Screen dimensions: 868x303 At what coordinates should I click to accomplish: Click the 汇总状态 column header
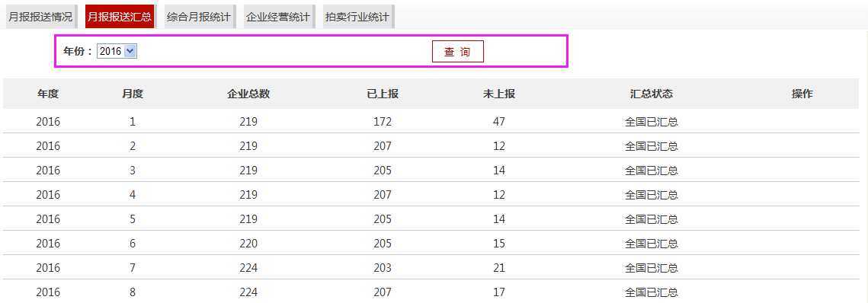[x=652, y=94]
